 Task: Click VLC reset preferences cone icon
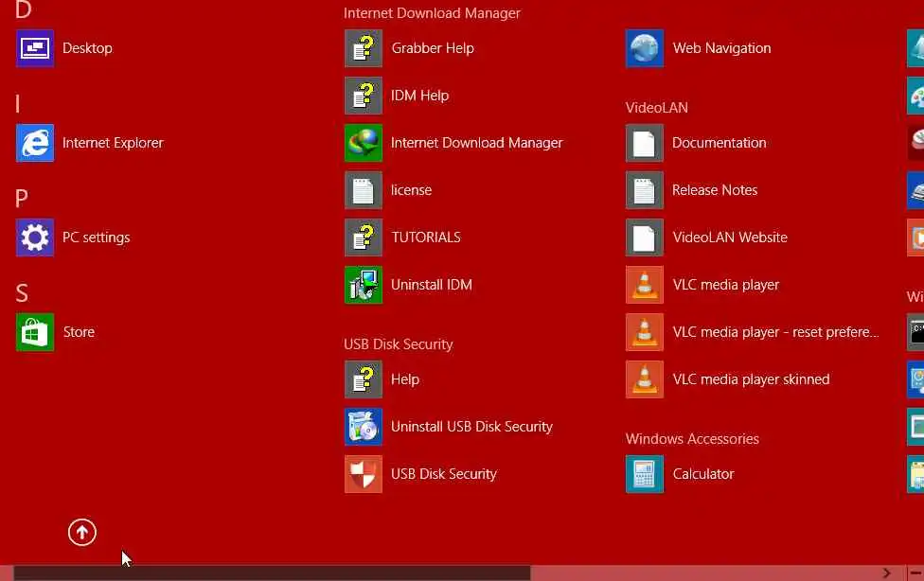(x=645, y=332)
